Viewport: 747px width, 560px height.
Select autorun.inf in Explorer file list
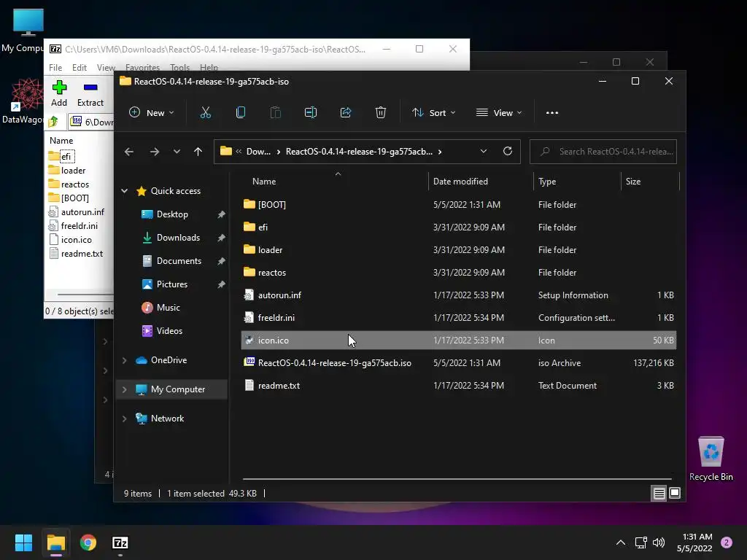(x=458, y=295)
